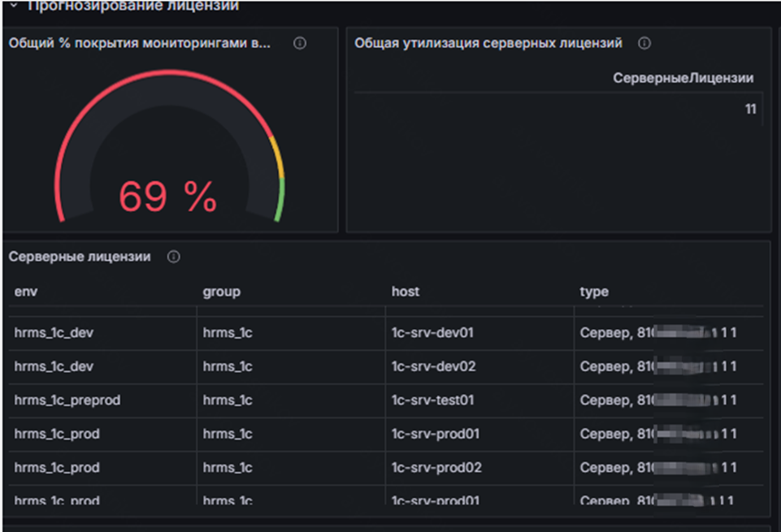Click info icon beside coverage gauge title
Image resolution: width=781 pixels, height=532 pixels.
click(x=300, y=44)
